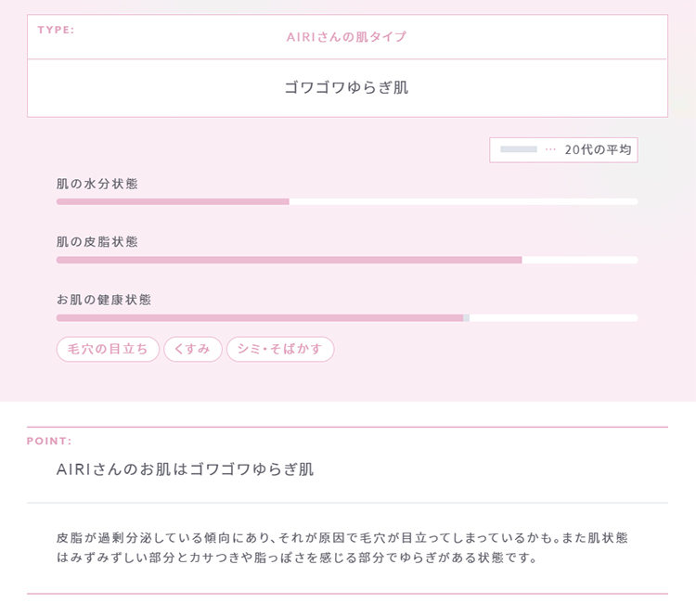The width and height of the screenshot is (696, 616).
Task: Click the AIRIさんのお肌はゴワゴワゆらぎ肌 heading
Action: point(185,469)
